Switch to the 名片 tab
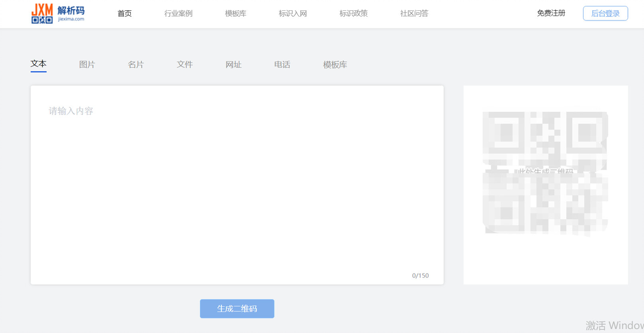 136,64
